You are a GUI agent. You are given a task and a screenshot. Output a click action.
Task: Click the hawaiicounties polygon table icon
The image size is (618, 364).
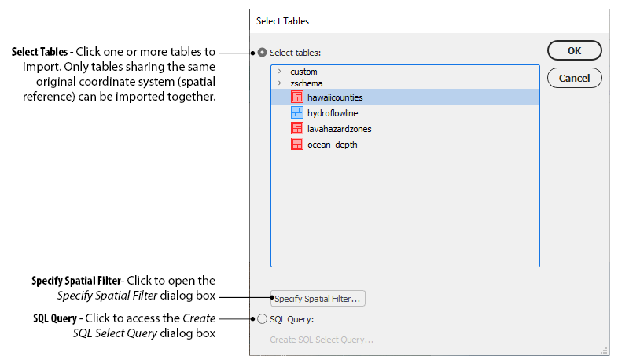[296, 97]
